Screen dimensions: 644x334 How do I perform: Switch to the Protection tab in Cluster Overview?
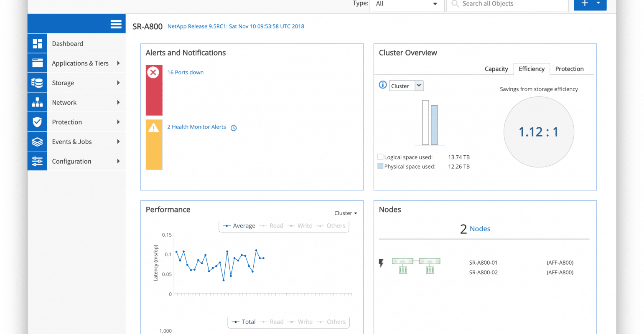tap(569, 69)
